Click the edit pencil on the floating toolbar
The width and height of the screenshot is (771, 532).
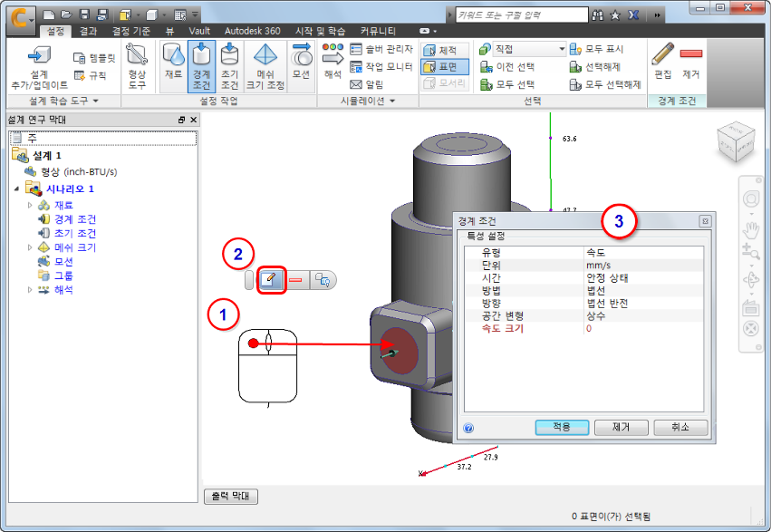click(272, 280)
